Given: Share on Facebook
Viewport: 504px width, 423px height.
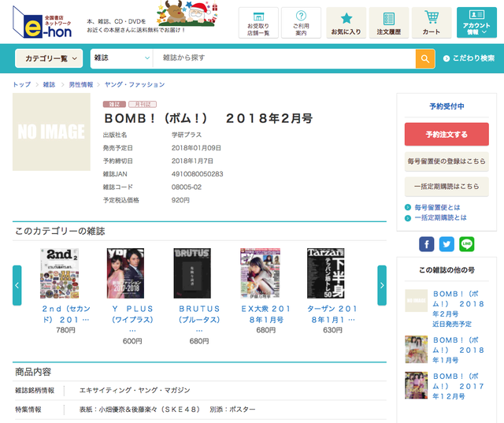Looking at the screenshot, I should [x=427, y=244].
